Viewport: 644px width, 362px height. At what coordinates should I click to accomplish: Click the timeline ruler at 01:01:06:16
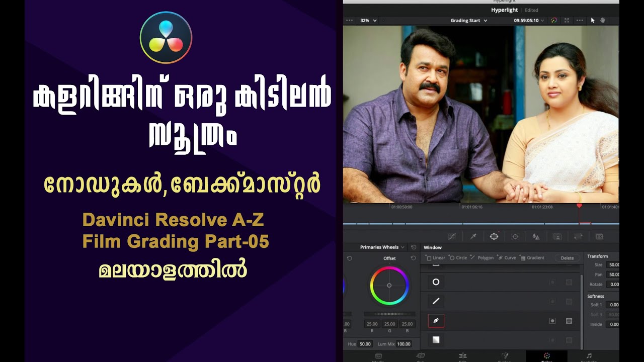tap(472, 207)
